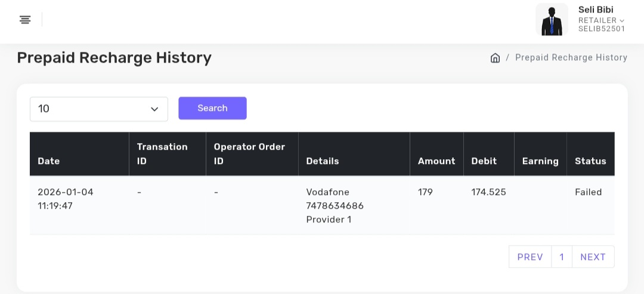Screen dimensions: 644x294
Task: Click the Earning column header
Action: click(540, 161)
